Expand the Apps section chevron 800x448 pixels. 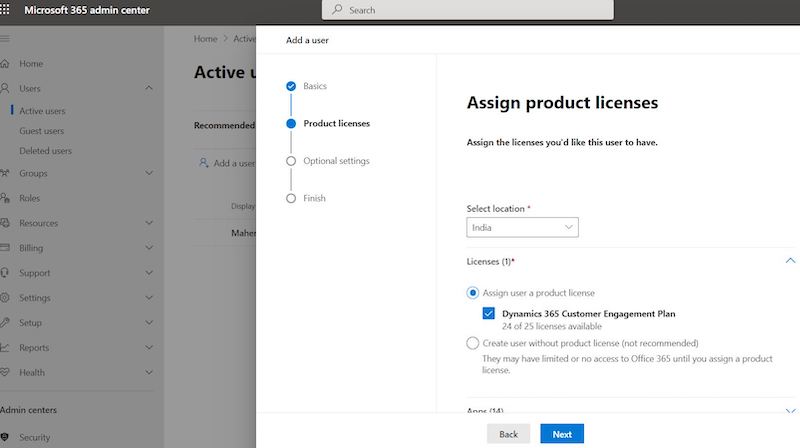[x=790, y=411]
